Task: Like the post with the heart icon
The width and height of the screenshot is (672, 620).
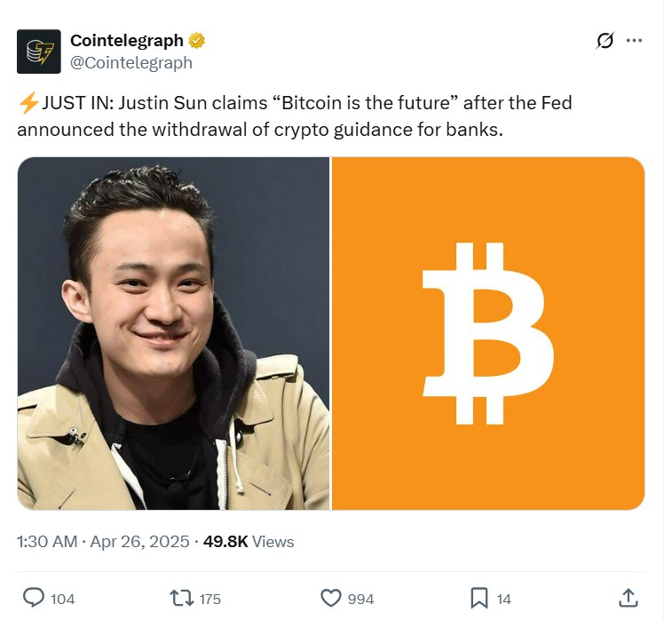Action: 331,598
